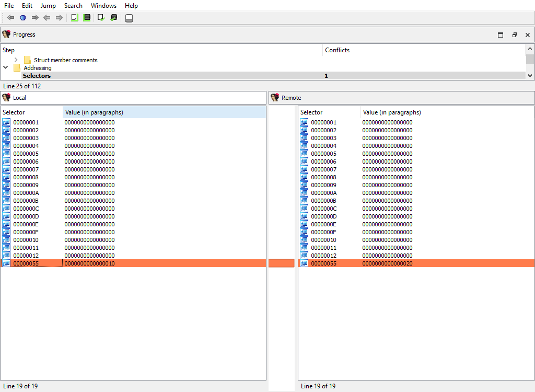
Task: Click the stacked disks icon with green checkmark
Action: (114, 18)
